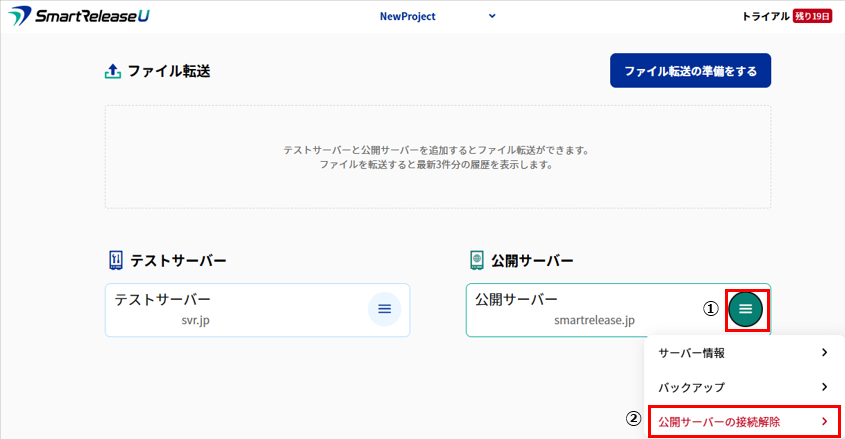
Task: Click the 公開サーバーの接続解除 arrow
Action: tap(824, 422)
